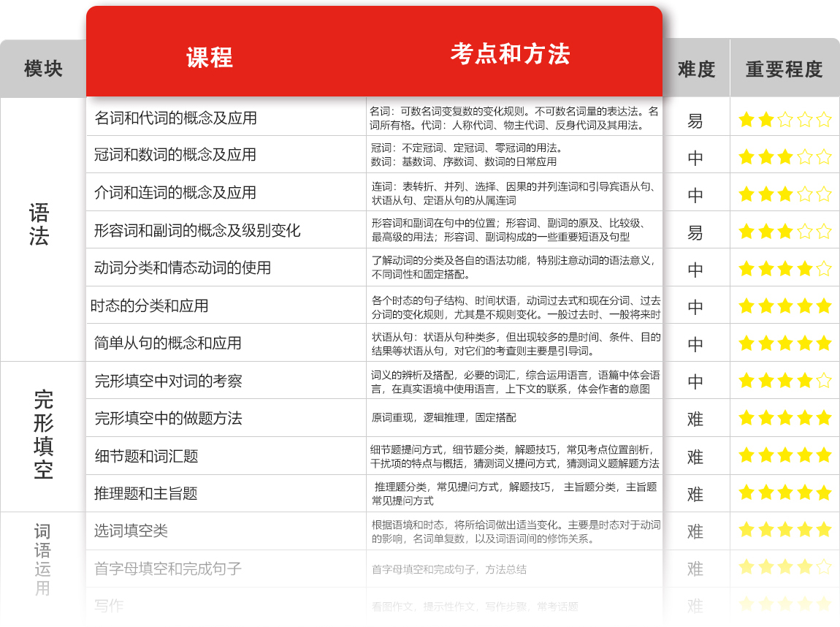Viewport: 840px width, 627px height.
Task: Click description 原词重现，逻辑推理，固定搭配
Action: (443, 417)
